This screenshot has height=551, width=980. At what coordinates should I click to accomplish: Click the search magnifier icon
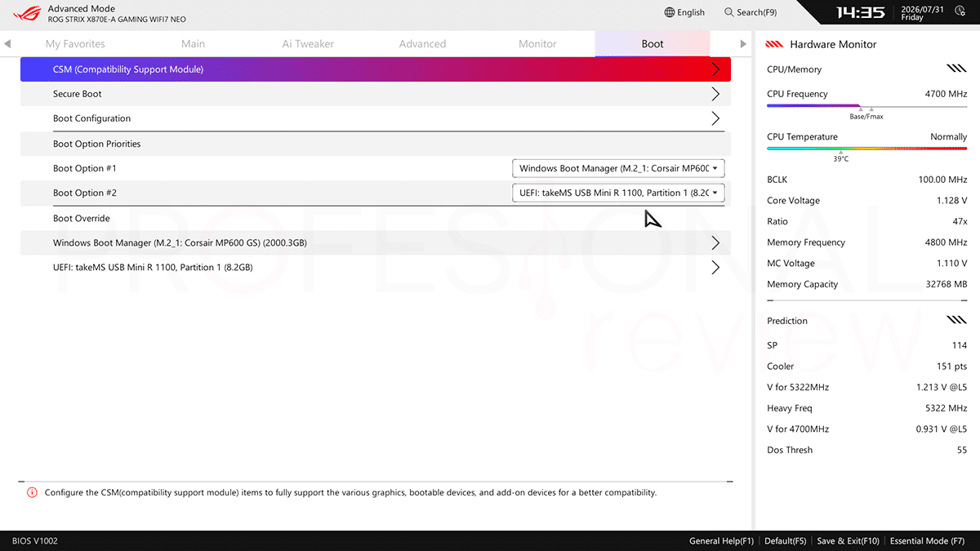click(728, 12)
